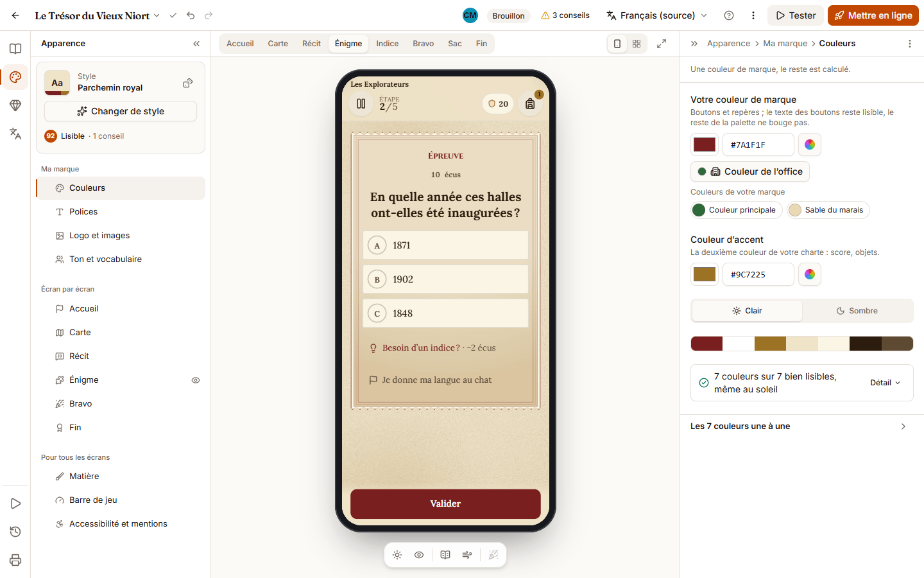Screen dimensions: 924x578
Task: Click Couleur de l'office button
Action: (x=750, y=171)
